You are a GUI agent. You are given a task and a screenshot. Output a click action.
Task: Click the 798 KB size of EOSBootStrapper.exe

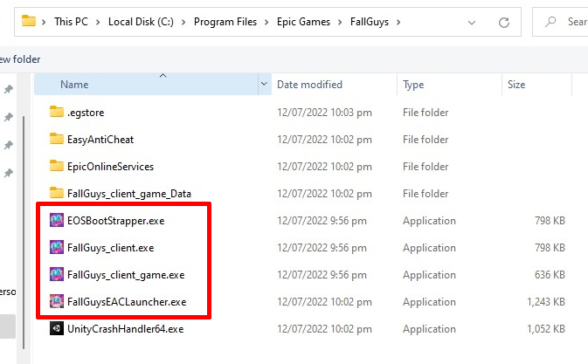pos(550,221)
